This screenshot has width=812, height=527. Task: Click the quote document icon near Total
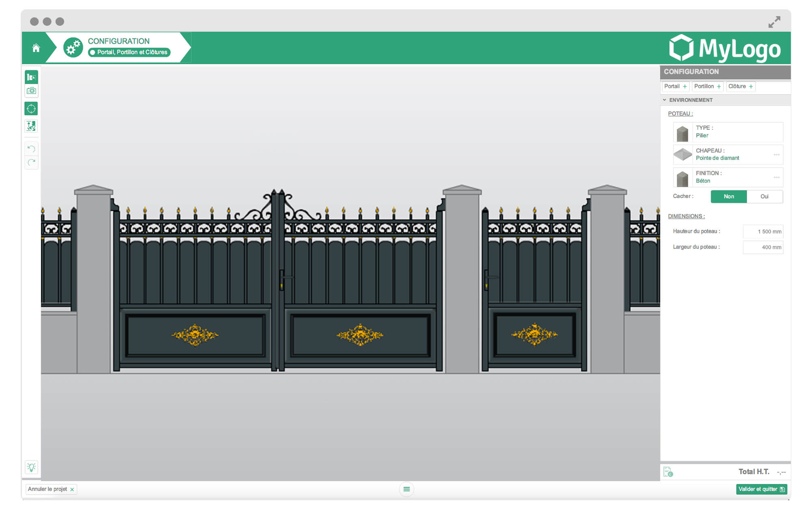point(668,472)
